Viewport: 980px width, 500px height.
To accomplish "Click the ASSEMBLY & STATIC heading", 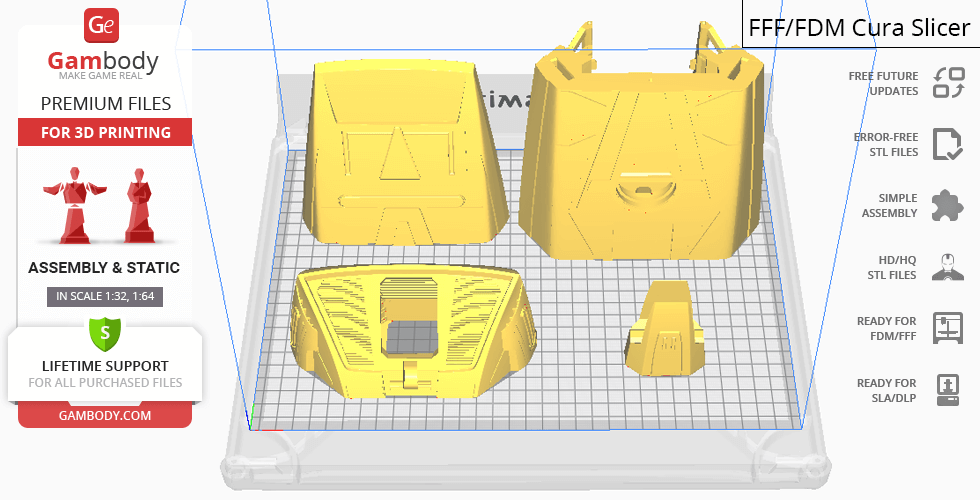I will click(104, 268).
